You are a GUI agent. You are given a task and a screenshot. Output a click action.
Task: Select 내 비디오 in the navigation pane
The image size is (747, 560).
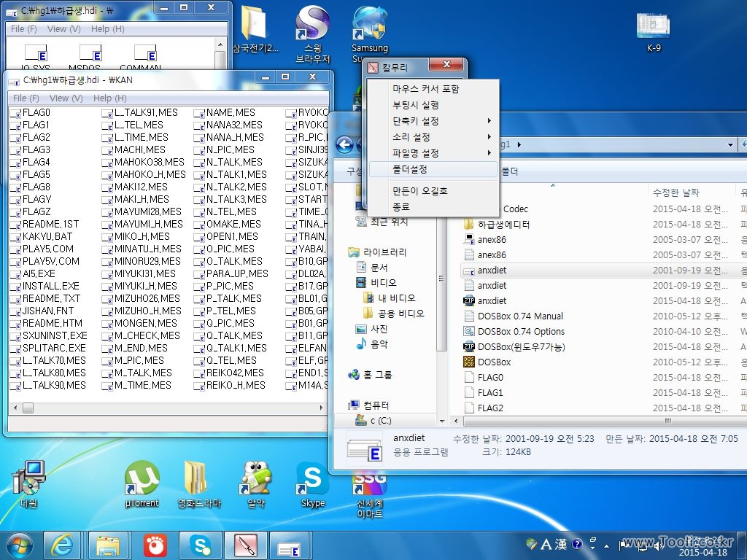click(x=390, y=297)
